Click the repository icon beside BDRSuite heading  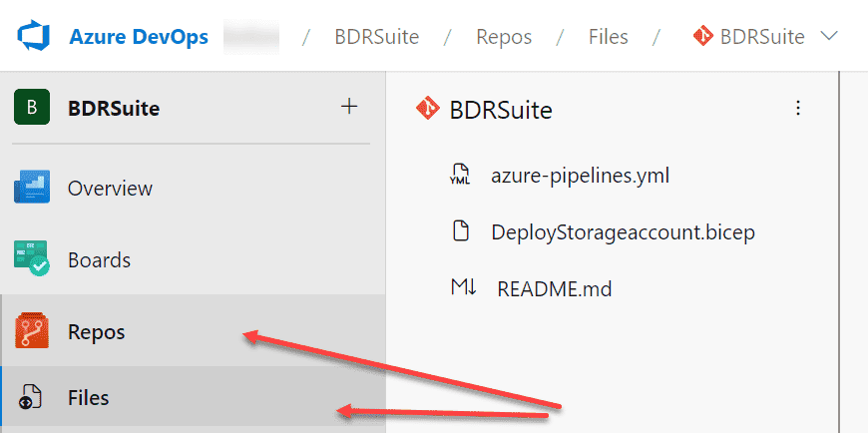[428, 108]
